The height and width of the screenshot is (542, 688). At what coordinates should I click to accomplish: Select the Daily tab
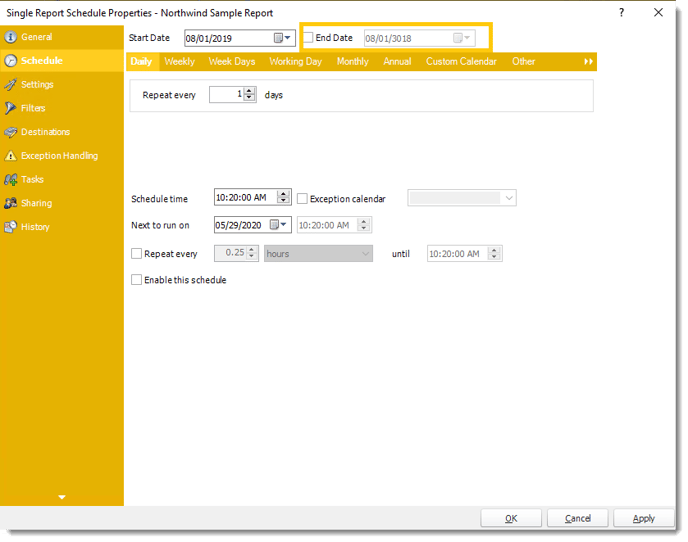[141, 62]
